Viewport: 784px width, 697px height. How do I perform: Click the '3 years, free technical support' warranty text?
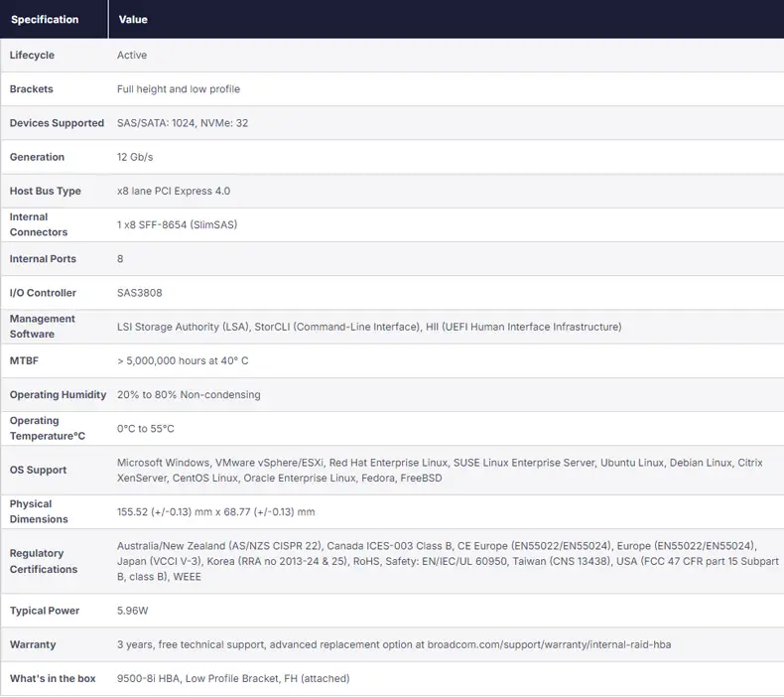394,644
